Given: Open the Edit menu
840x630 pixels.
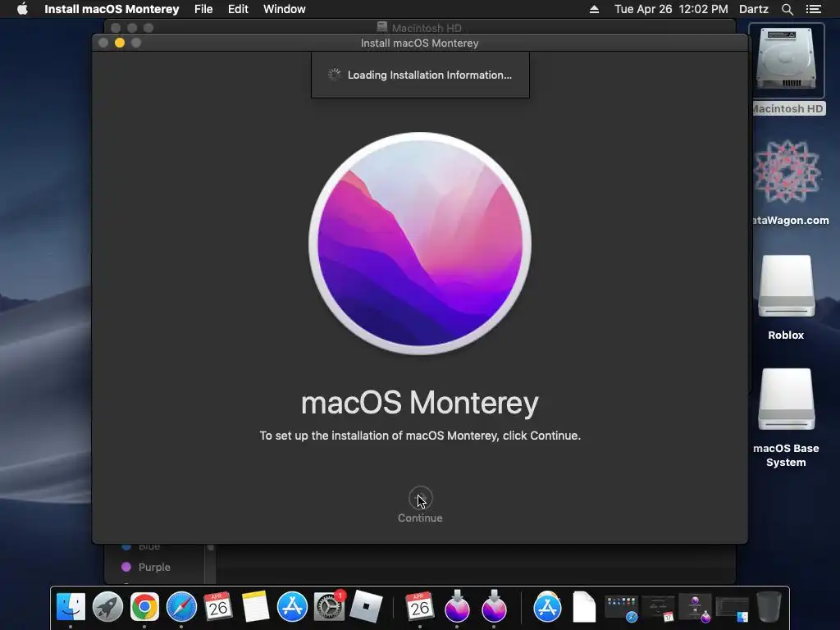Looking at the screenshot, I should (238, 9).
